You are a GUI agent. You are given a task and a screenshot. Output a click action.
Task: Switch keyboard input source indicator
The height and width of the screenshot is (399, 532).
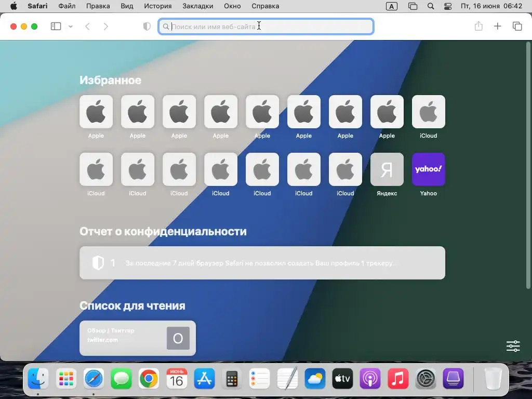click(392, 6)
